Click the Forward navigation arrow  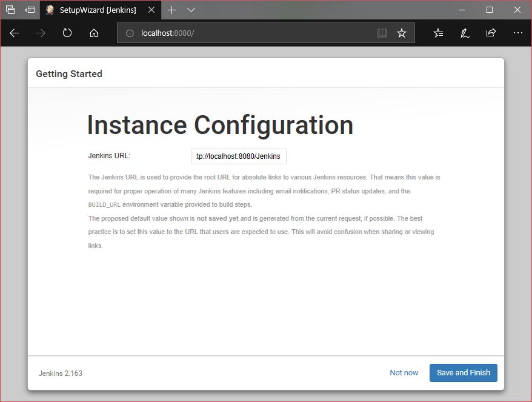click(41, 33)
